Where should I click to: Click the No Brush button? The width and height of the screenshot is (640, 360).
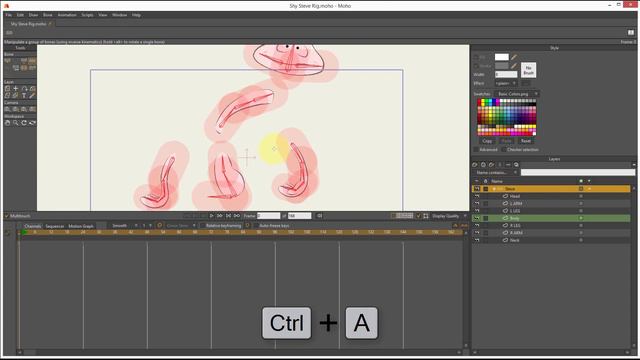click(x=529, y=70)
